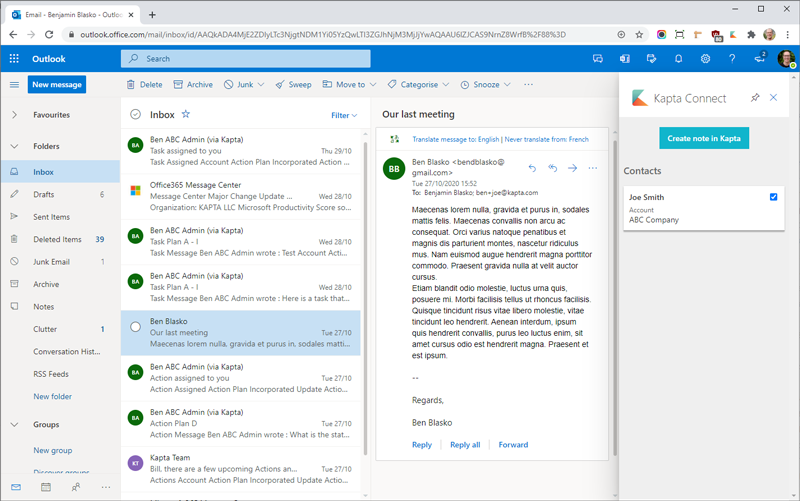Open the Move to dropdown arrow
The image size is (800, 501).
tap(373, 85)
